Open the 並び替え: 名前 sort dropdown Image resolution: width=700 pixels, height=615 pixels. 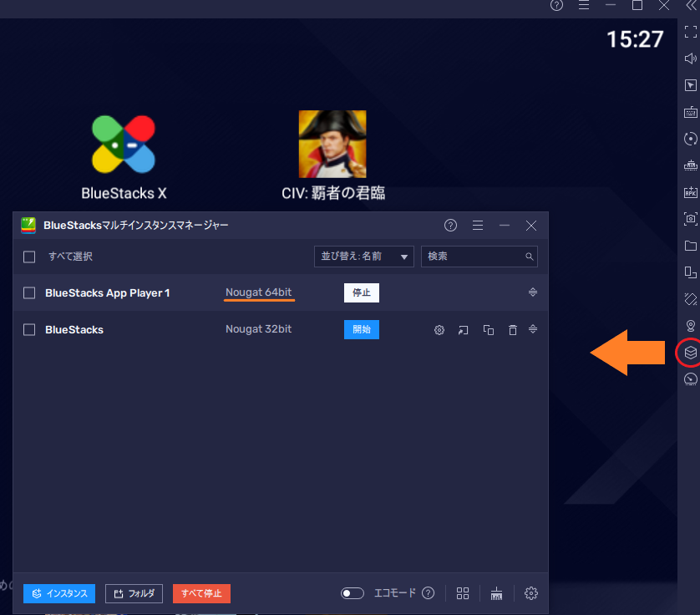tap(363, 257)
